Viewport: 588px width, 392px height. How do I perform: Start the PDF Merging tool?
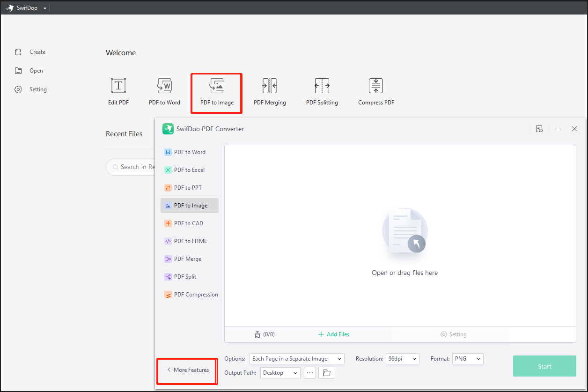(x=270, y=92)
